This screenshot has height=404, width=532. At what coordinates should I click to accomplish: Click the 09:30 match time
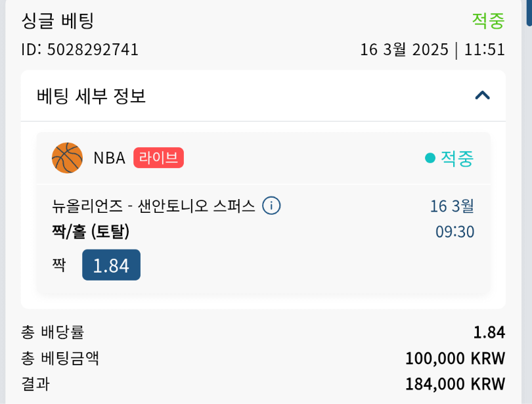click(454, 232)
